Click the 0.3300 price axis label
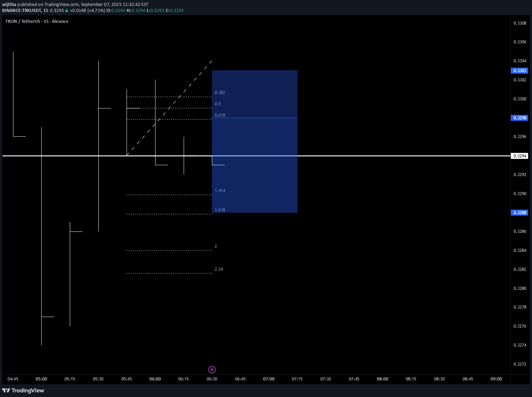This screenshot has height=397, width=532. (x=520, y=99)
